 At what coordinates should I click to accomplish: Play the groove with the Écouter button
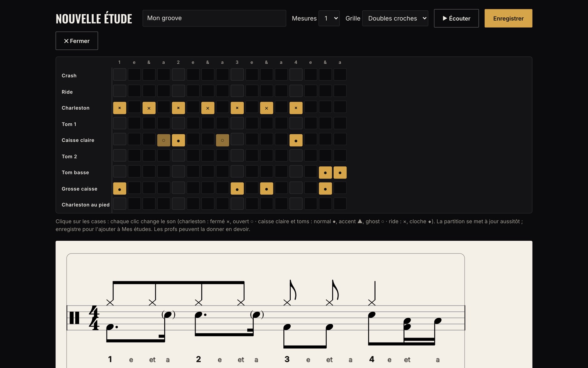pos(456,18)
